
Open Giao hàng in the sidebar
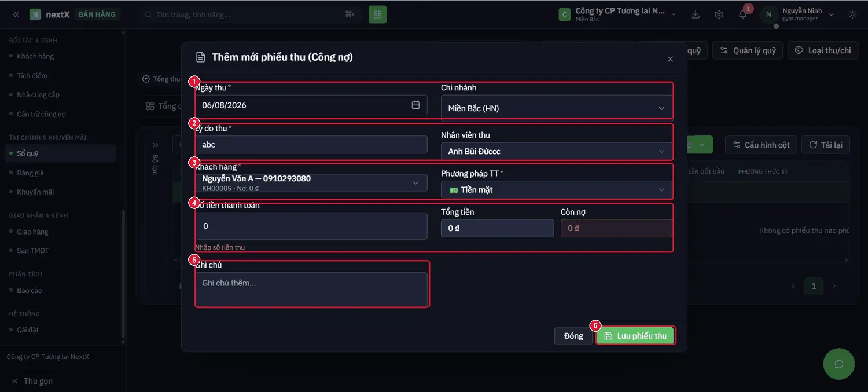[32, 232]
